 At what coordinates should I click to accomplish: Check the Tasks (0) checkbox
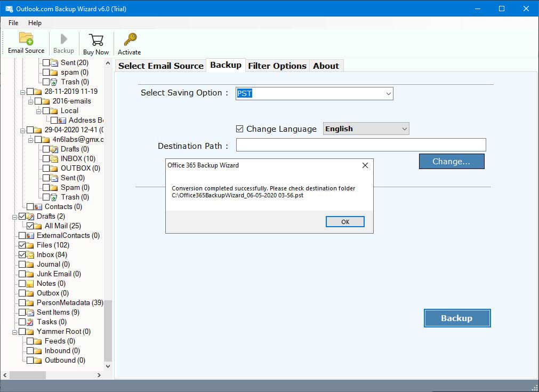[x=22, y=322]
